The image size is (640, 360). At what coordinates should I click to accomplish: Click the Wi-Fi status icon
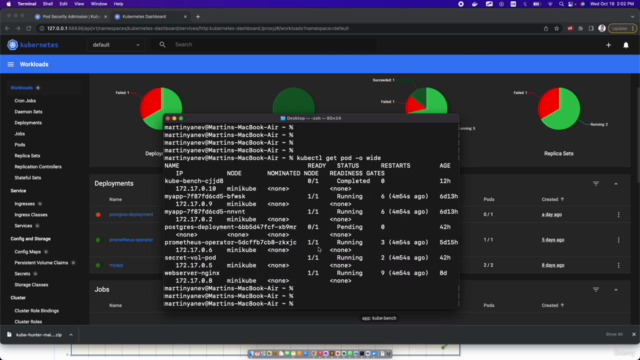[550, 4]
